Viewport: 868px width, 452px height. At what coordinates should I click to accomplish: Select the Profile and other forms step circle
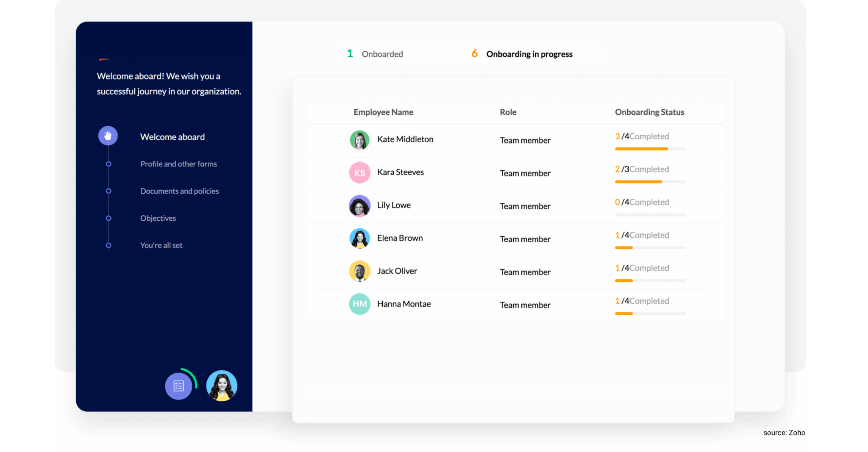(x=108, y=164)
